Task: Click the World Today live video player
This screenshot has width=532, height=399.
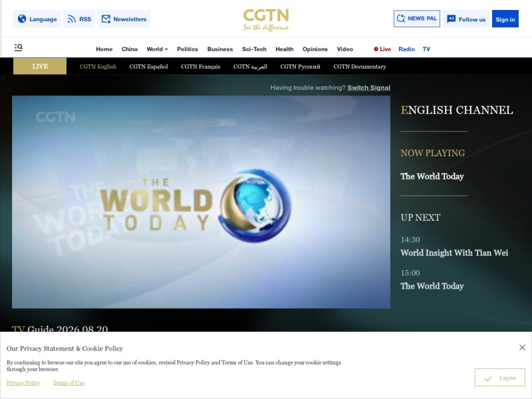Action: click(x=201, y=202)
